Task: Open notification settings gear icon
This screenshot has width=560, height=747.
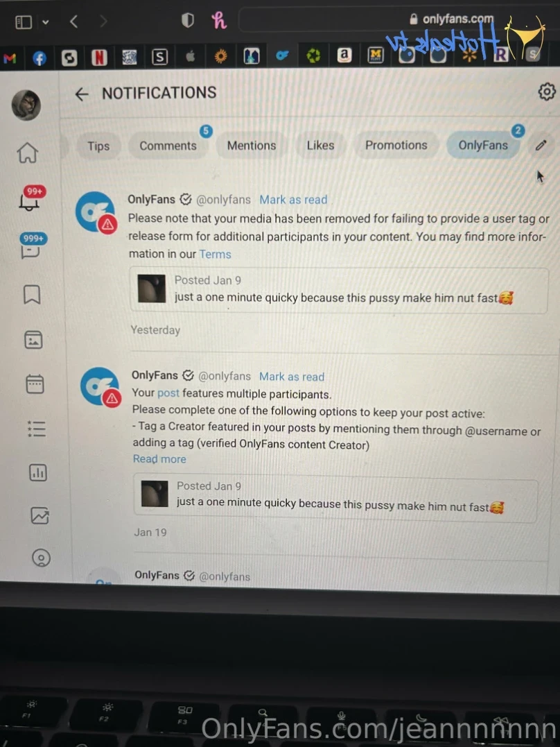Action: (547, 92)
